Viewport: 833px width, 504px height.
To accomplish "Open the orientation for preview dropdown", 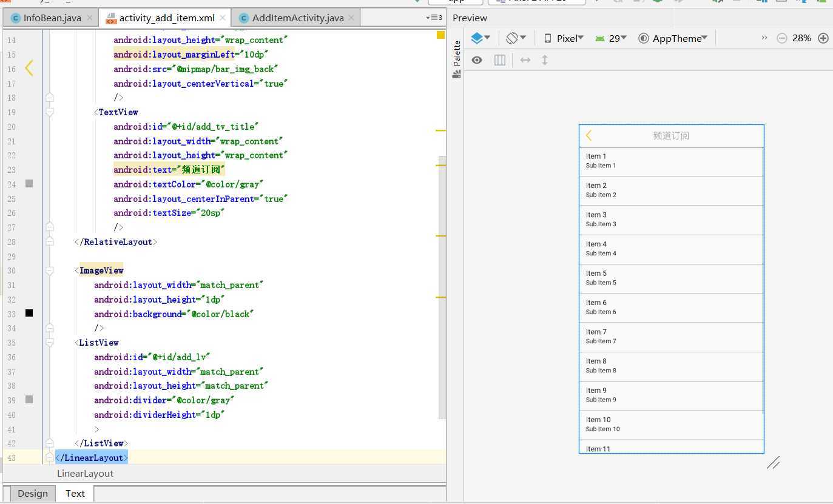I will coord(516,38).
